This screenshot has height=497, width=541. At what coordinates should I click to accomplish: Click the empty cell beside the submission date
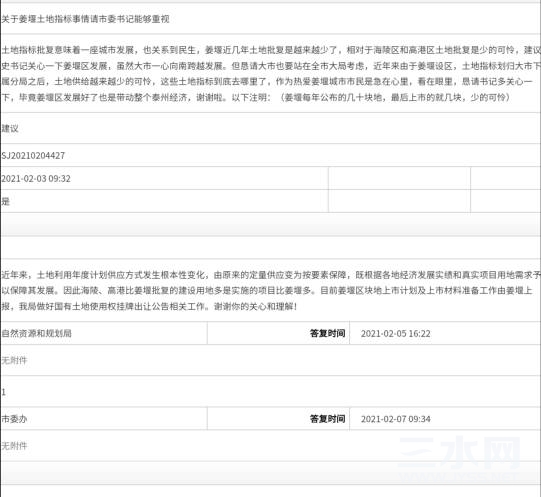(x=400, y=178)
